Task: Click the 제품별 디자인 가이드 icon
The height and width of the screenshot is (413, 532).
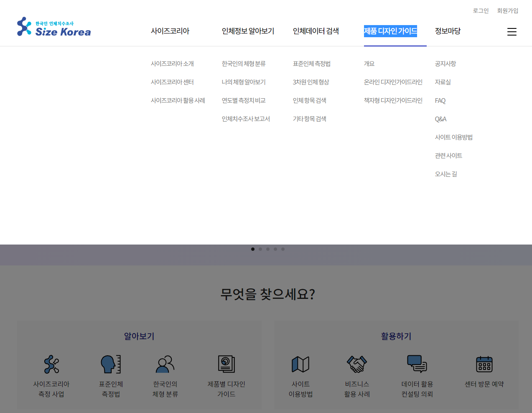Action: tap(226, 364)
